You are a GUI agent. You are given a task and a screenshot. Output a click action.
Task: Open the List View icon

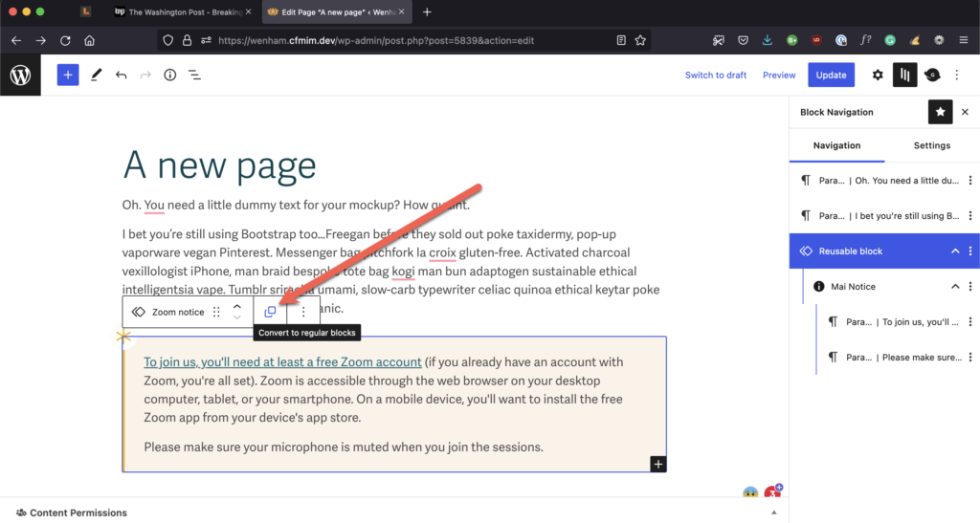194,75
